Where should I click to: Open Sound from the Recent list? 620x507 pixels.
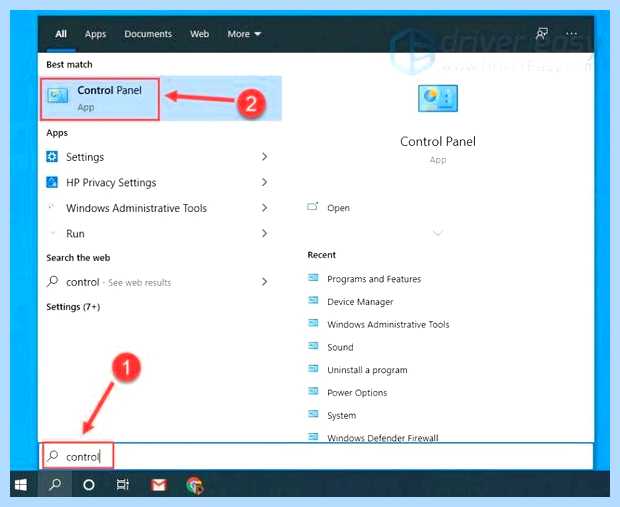click(x=340, y=347)
